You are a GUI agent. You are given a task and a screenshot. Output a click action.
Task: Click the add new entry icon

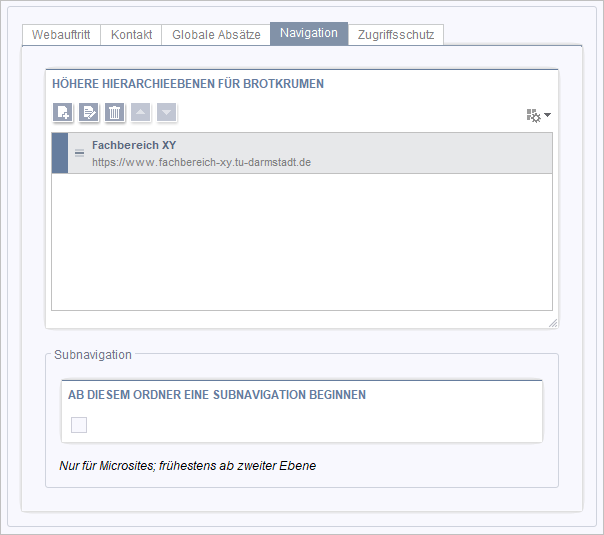(63, 112)
